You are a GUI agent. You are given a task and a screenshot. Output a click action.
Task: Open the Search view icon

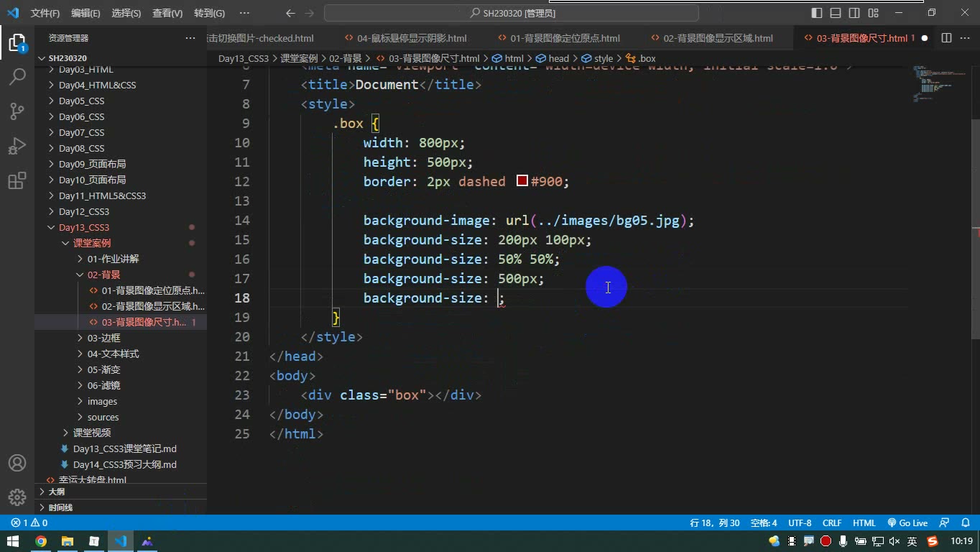[17, 76]
